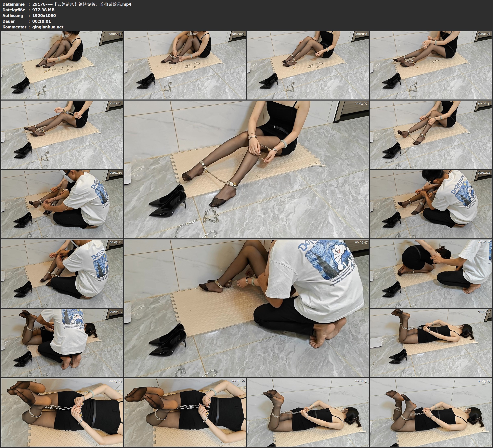
Task: Click the mp4 filename in the header
Action: 82,4
